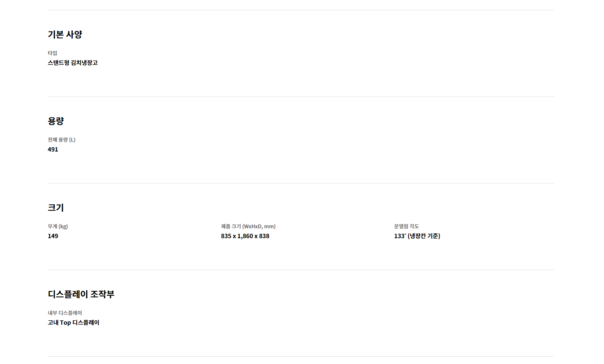The height and width of the screenshot is (364, 604).
Task: Click the 스탠드형 김치냉장고 value
Action: tap(73, 63)
